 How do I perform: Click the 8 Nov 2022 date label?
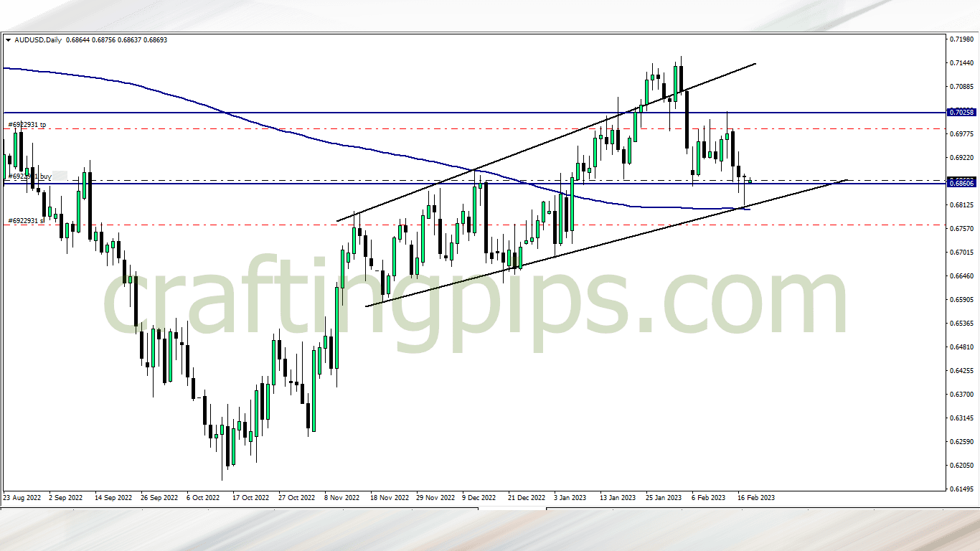coord(341,497)
